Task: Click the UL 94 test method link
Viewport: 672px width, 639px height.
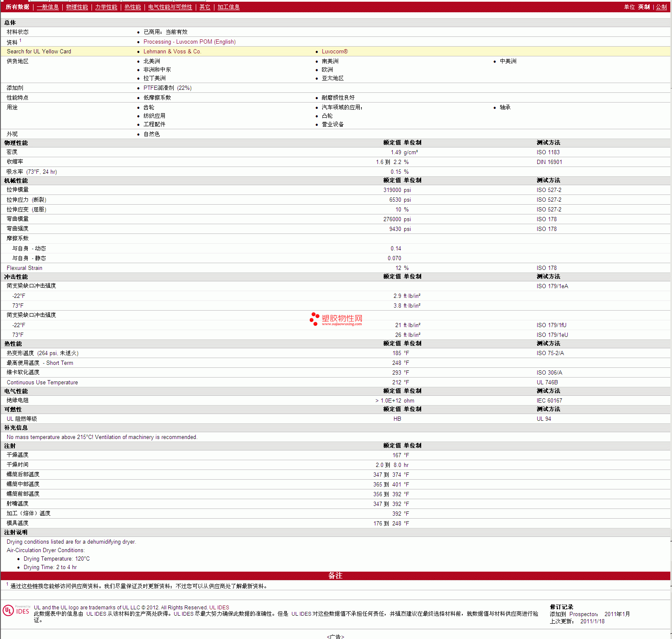Action: coord(544,419)
